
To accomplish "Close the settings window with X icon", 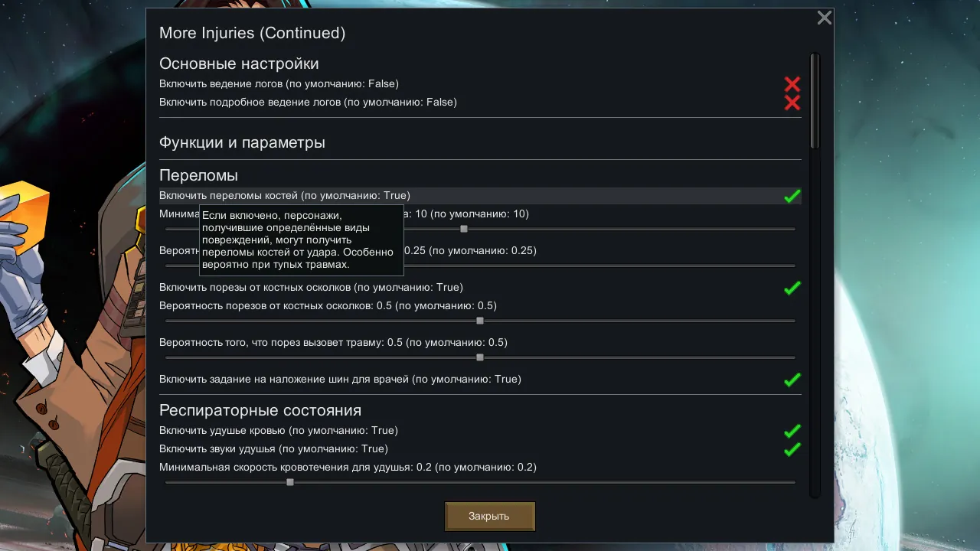I will click(x=824, y=18).
